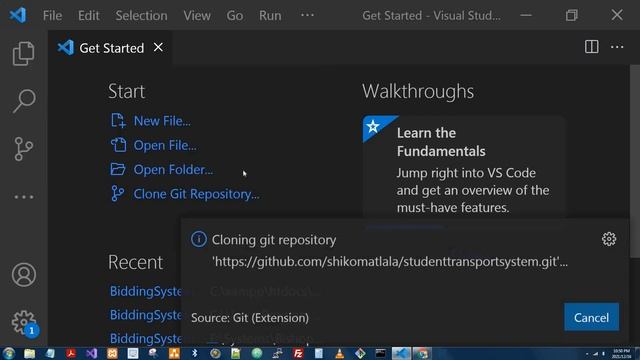Expand the overflow menu ellipsis in menu bar
Viewport: 640px width, 360px height.
coord(307,15)
